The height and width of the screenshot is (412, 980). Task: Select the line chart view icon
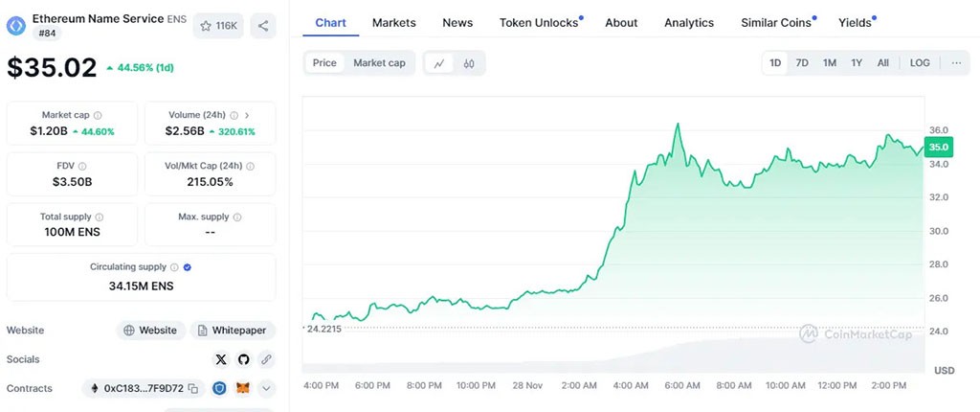tap(439, 63)
